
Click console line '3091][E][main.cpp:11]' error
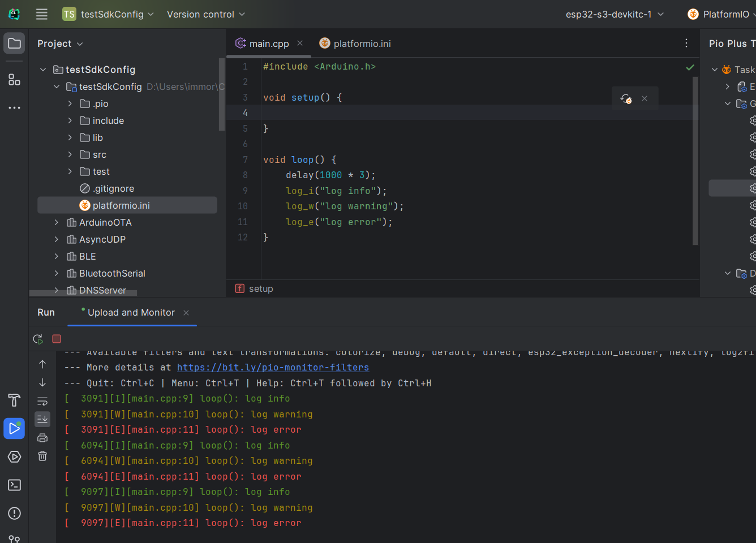click(x=182, y=430)
